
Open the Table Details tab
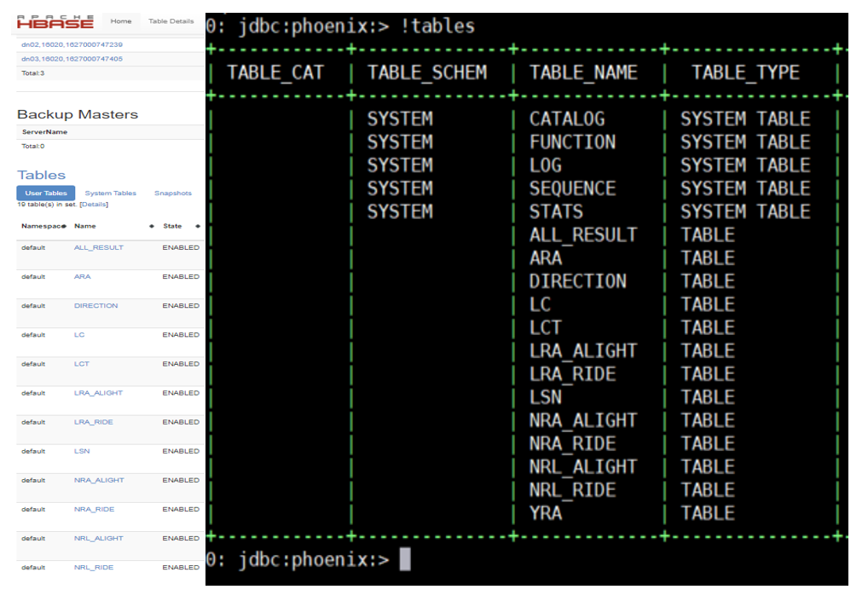(170, 20)
